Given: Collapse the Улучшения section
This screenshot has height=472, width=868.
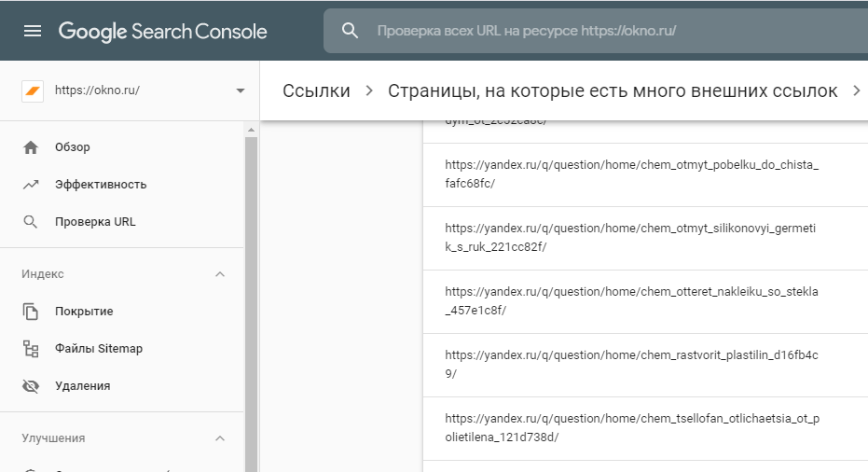Looking at the screenshot, I should coord(220,438).
